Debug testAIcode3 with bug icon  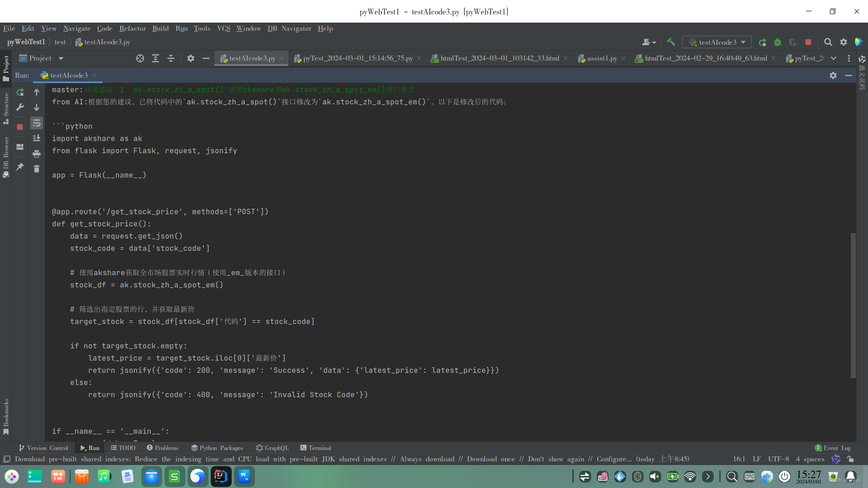click(x=778, y=42)
